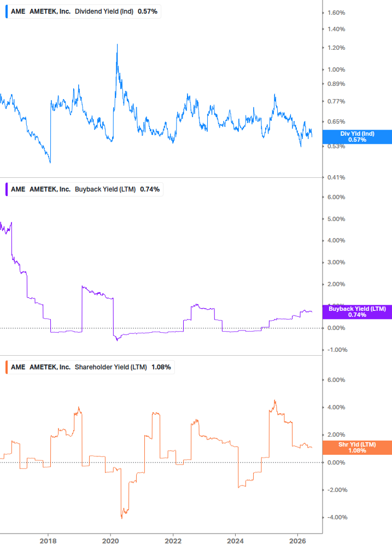Click the blue Div Yld (Ind) 0.57% value tag
Viewport: 392px width, 550px height.
click(x=357, y=137)
